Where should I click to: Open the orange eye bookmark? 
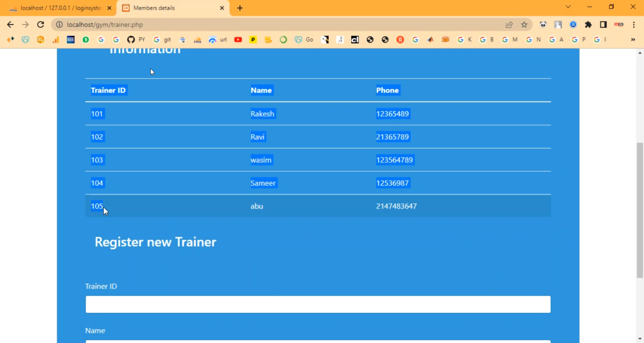pyautogui.click(x=445, y=39)
